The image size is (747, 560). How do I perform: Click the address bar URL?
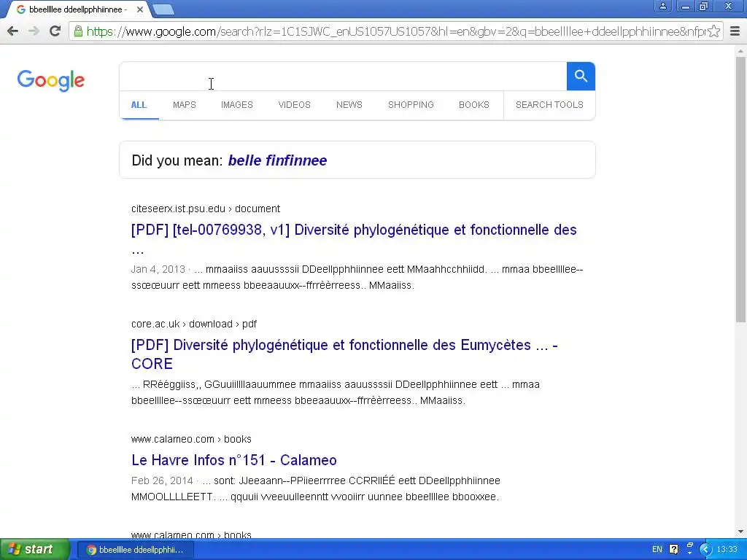(x=395, y=31)
